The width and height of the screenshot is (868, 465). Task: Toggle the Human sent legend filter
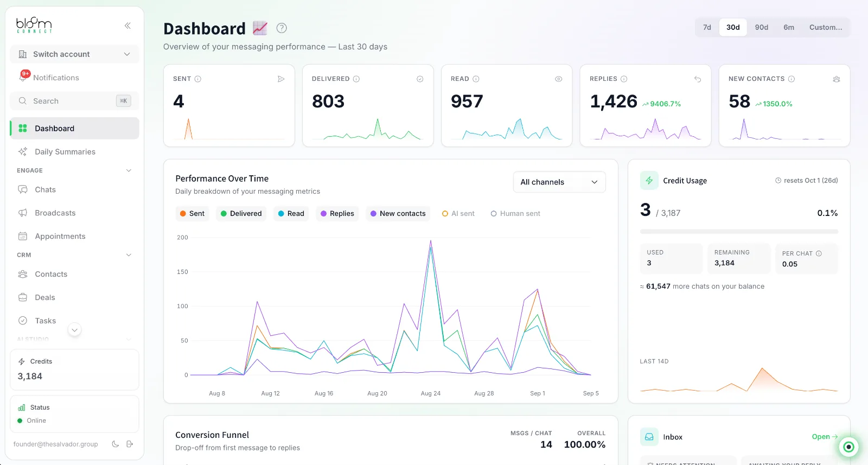[515, 214]
